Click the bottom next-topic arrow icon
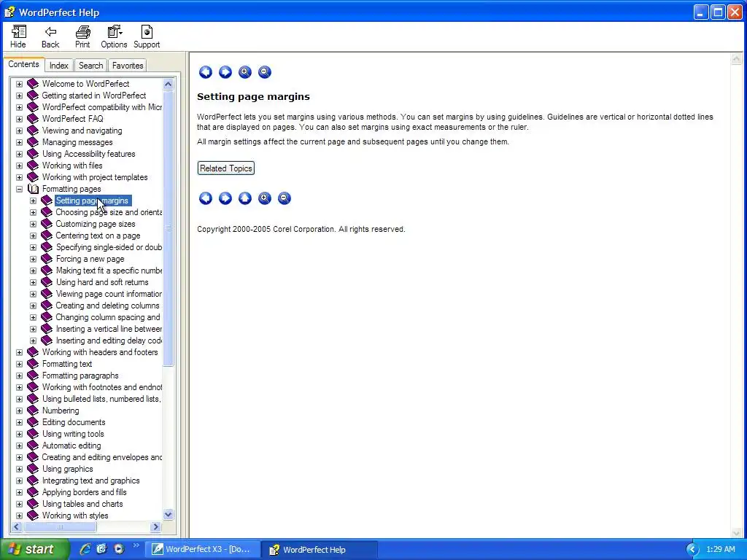 [225, 198]
